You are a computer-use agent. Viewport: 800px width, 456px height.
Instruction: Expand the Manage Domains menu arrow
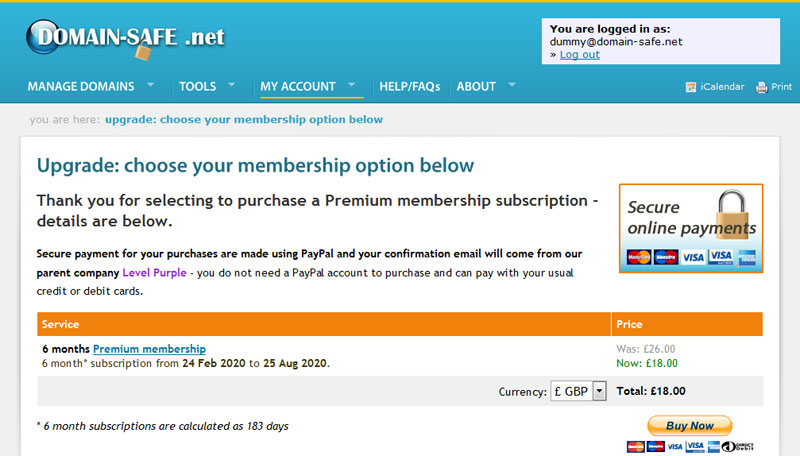[151, 84]
